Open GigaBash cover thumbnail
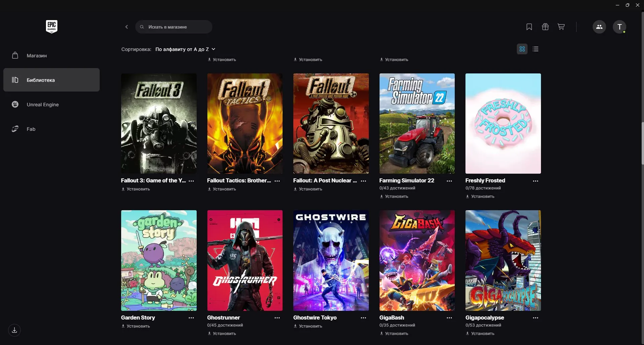This screenshot has height=345, width=644. coord(417,261)
